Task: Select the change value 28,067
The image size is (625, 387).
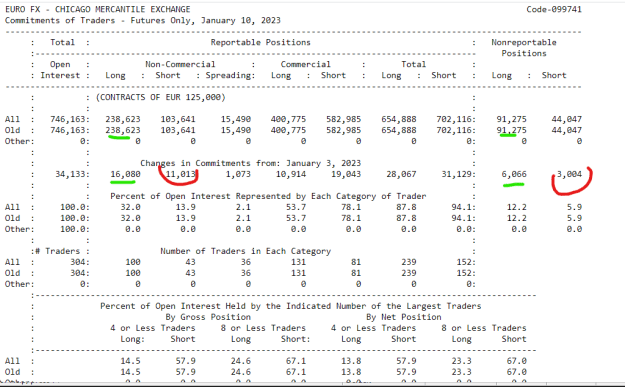Action: pos(401,174)
